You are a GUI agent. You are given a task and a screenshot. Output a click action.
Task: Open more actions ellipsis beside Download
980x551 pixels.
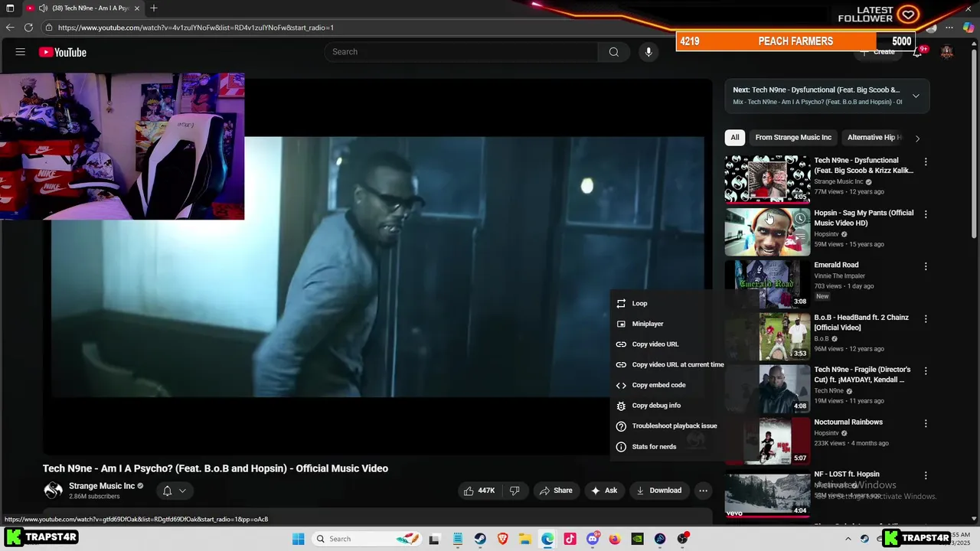[x=703, y=491]
